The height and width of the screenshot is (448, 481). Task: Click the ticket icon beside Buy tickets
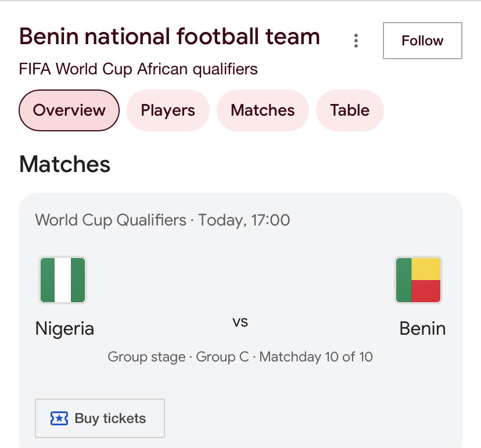(59, 418)
